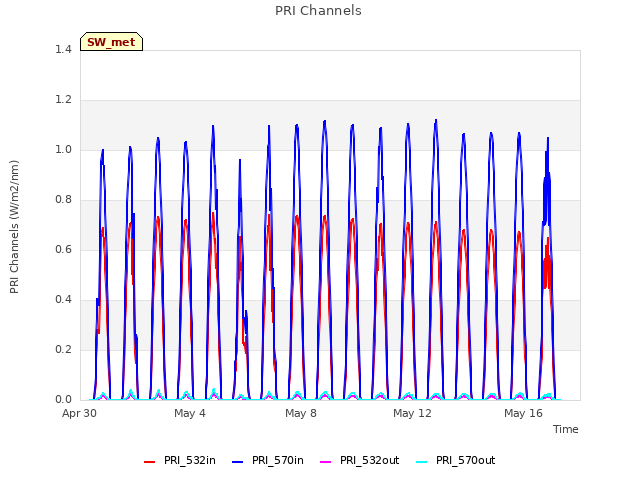Click the 0.2 y-axis tick label
The height and width of the screenshot is (480, 640).
pyautogui.click(x=63, y=349)
